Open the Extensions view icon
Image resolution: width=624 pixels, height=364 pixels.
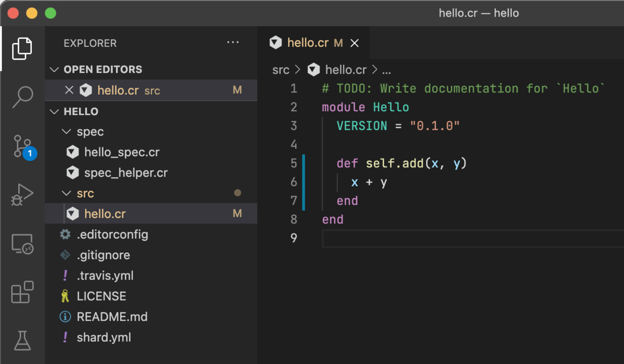tap(22, 292)
